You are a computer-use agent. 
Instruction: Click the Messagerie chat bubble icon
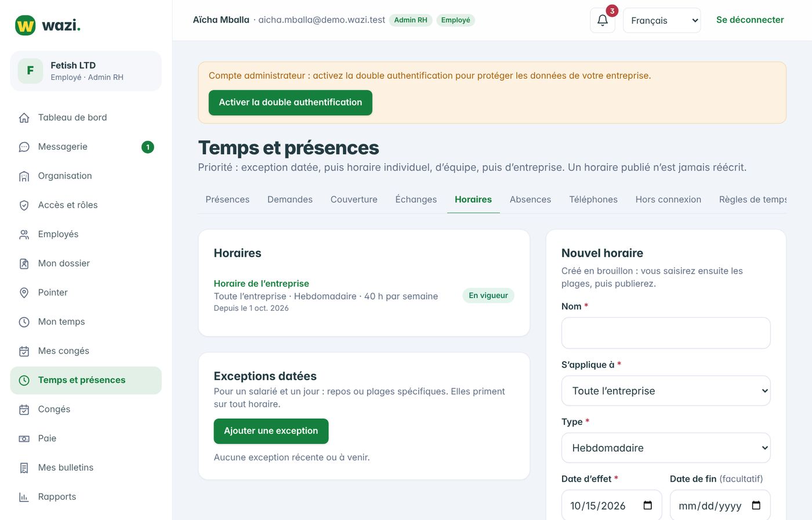(24, 147)
